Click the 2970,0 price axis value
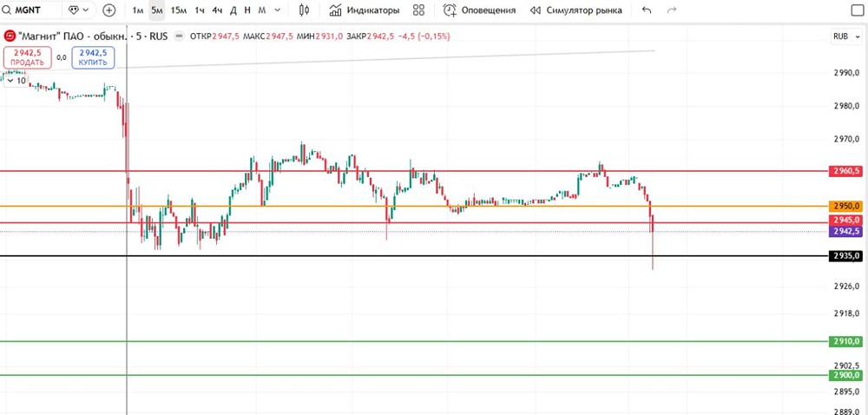The width and height of the screenshot is (868, 415). click(x=847, y=141)
